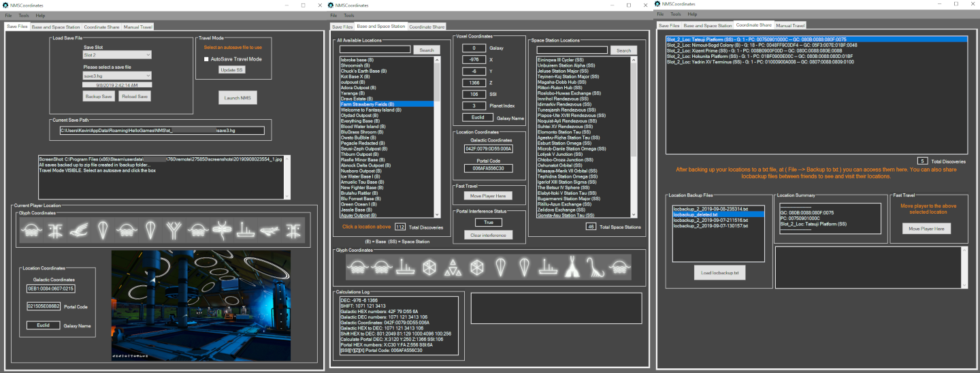The width and height of the screenshot is (980, 373).
Task: Click the Reload Save button
Action: (135, 97)
